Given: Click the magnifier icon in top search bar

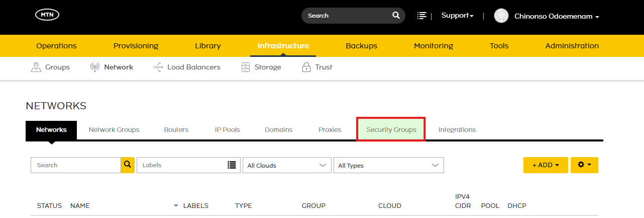Looking at the screenshot, I should (x=396, y=16).
